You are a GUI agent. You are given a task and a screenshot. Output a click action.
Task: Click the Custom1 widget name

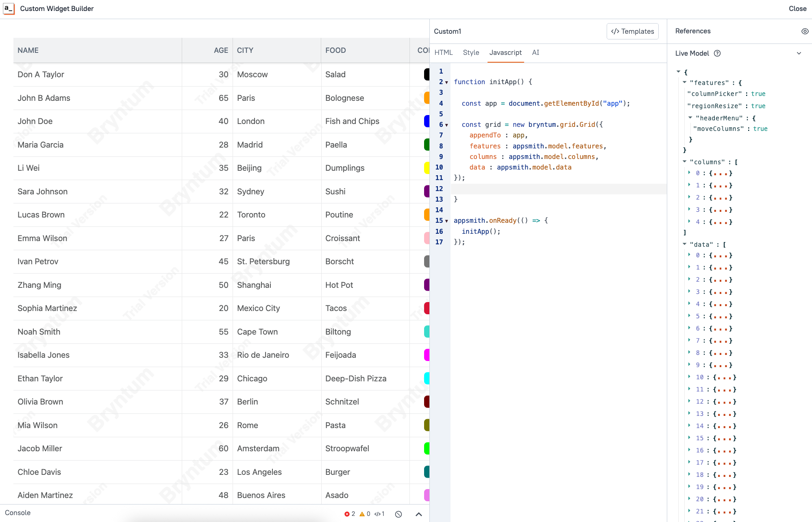pyautogui.click(x=447, y=31)
